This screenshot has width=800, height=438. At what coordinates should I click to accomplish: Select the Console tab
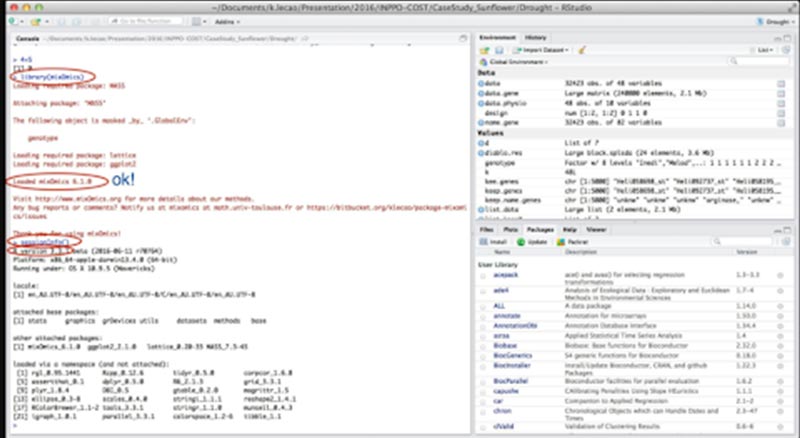[27, 38]
